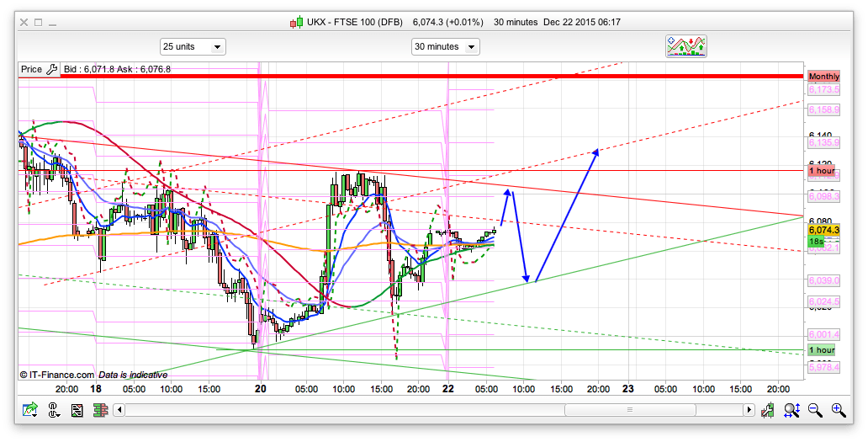Click the chart template icon
Viewport: 868px width, 442px height.
pos(77,410)
